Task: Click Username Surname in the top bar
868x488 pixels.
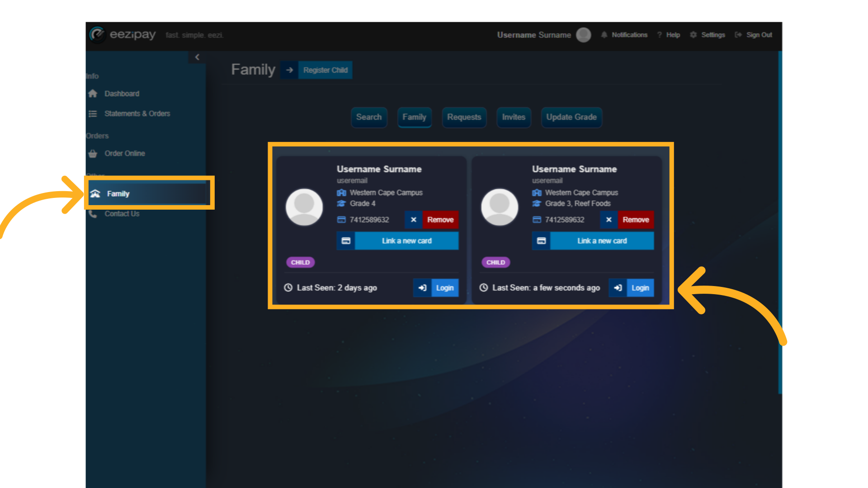Action: [x=534, y=35]
